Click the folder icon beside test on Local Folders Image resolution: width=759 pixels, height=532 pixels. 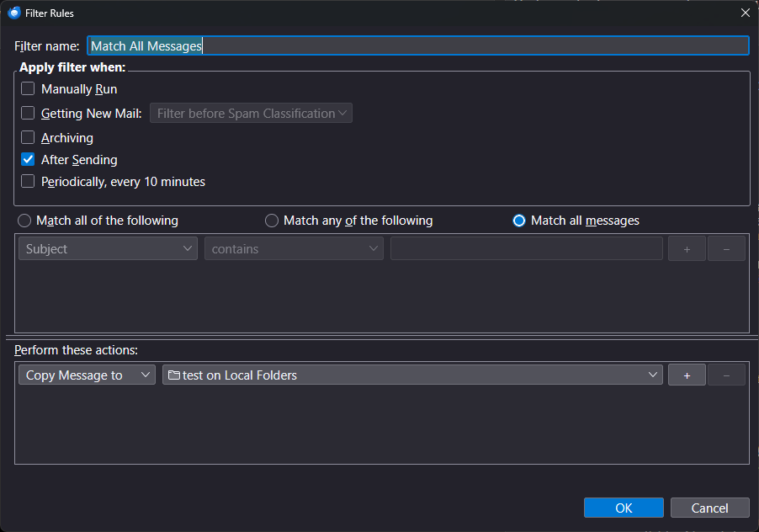(174, 375)
